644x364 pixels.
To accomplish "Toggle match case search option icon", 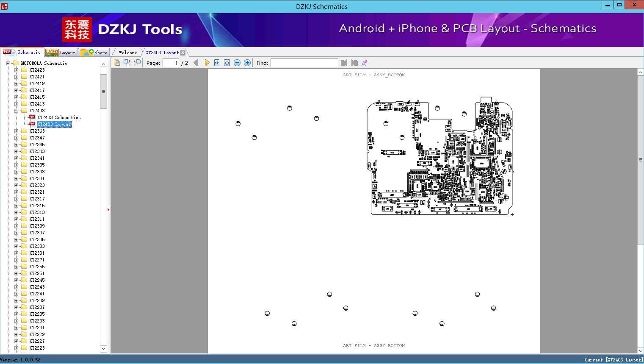I will [365, 63].
